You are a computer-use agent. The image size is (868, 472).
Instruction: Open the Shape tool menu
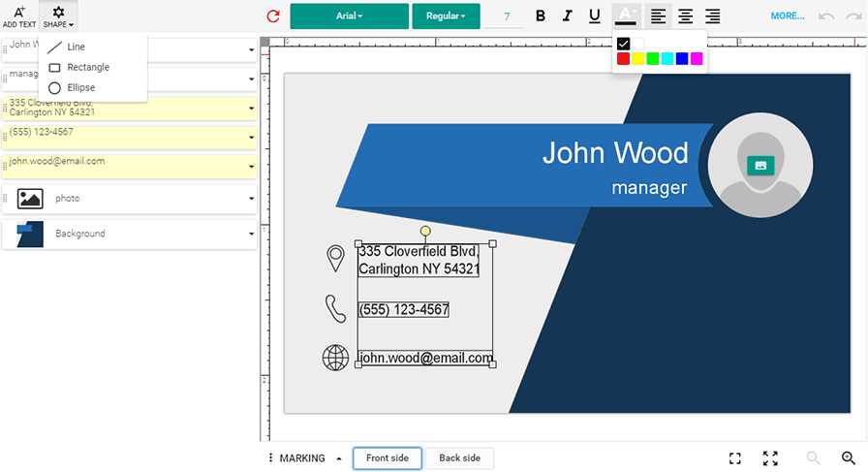[58, 16]
